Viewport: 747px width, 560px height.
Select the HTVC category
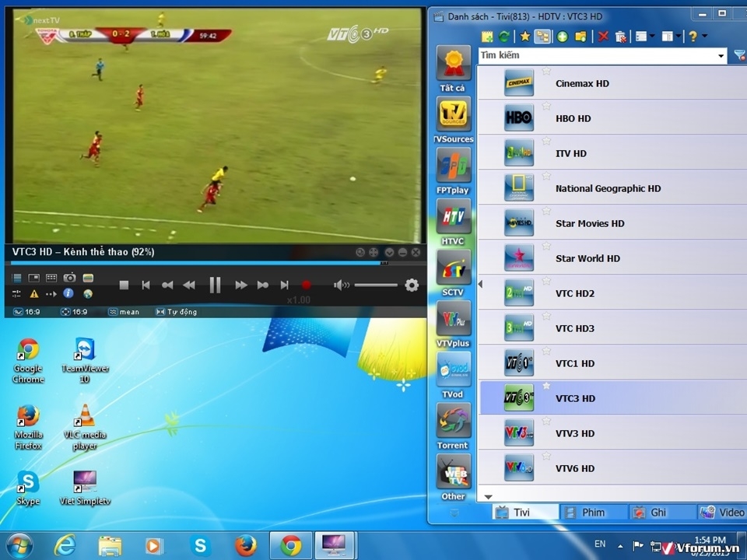(x=453, y=222)
